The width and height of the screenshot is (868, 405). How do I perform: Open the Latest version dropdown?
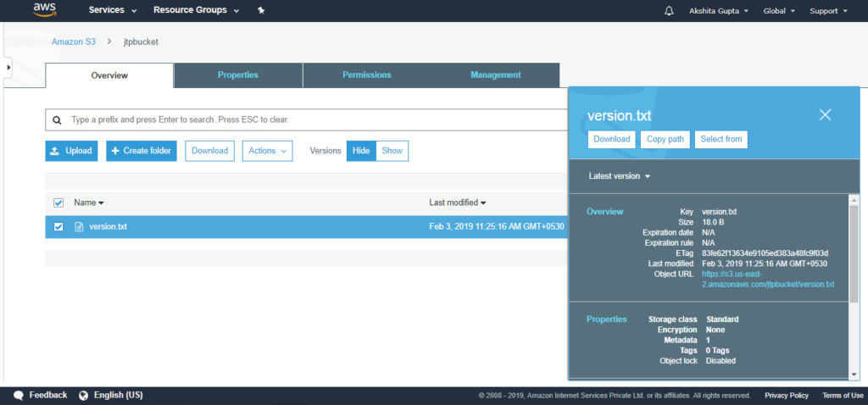[619, 176]
